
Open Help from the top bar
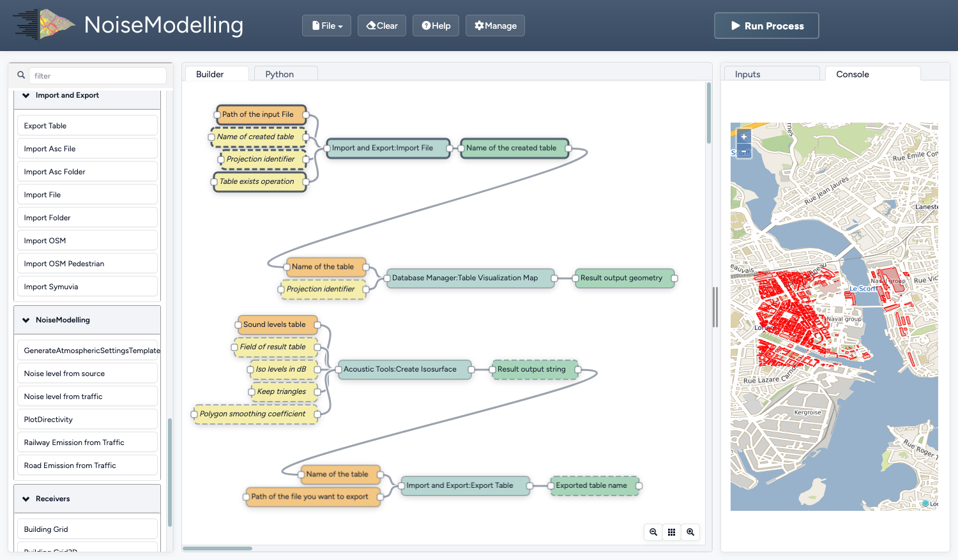[x=436, y=26]
